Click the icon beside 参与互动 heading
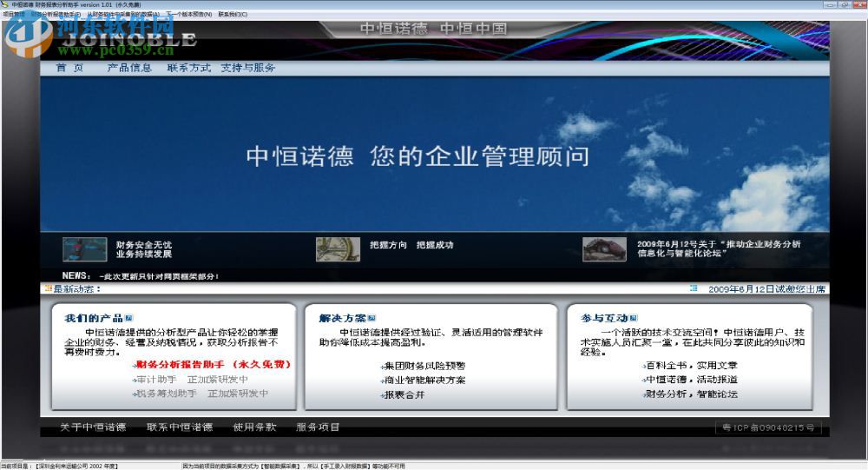This screenshot has height=470, width=868. [x=634, y=318]
